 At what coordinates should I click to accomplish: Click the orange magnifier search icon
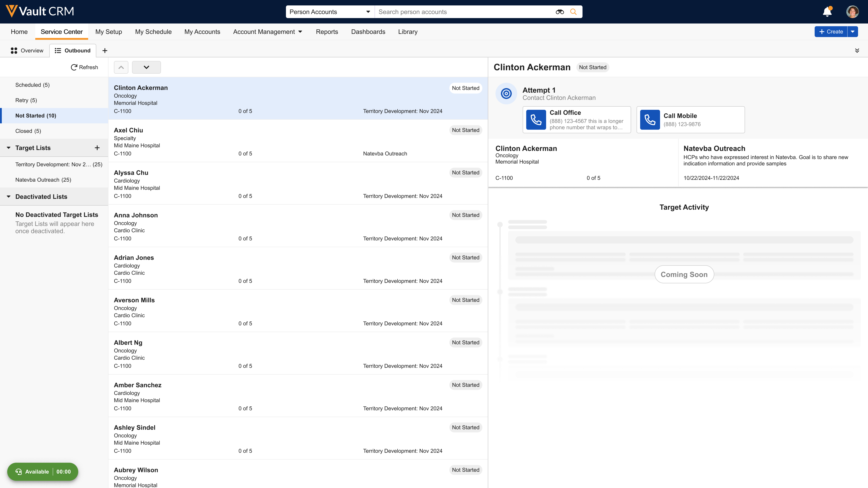[x=573, y=12]
